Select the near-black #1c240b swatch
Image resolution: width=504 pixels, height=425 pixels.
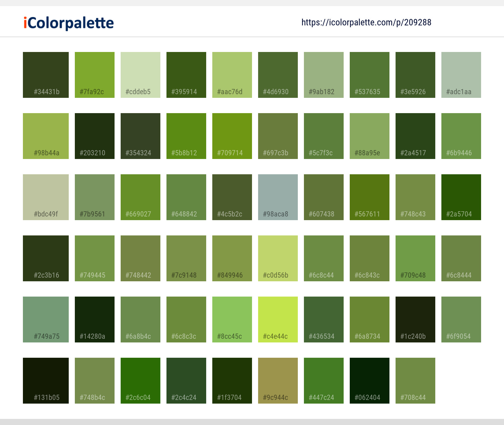[x=415, y=320]
